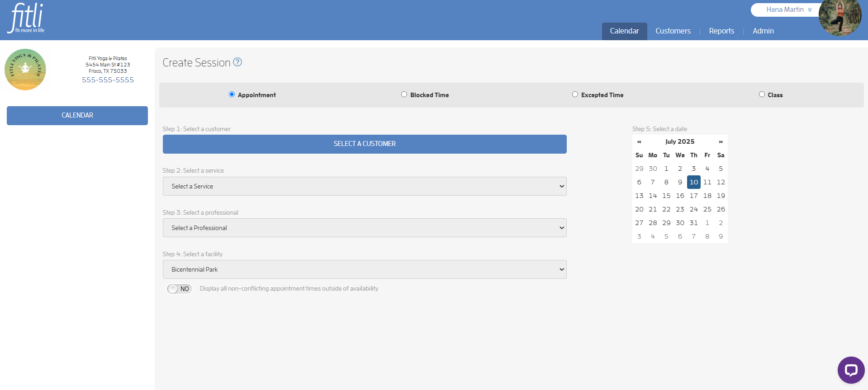Select July 22 in the calendar
This screenshot has height=390, width=868.
(x=666, y=209)
